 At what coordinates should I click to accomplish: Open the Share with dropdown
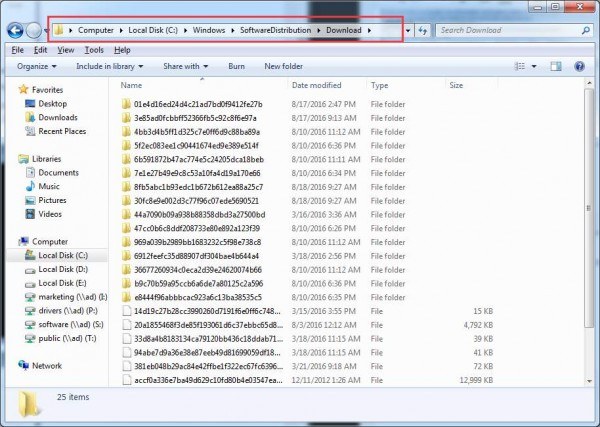(x=186, y=66)
